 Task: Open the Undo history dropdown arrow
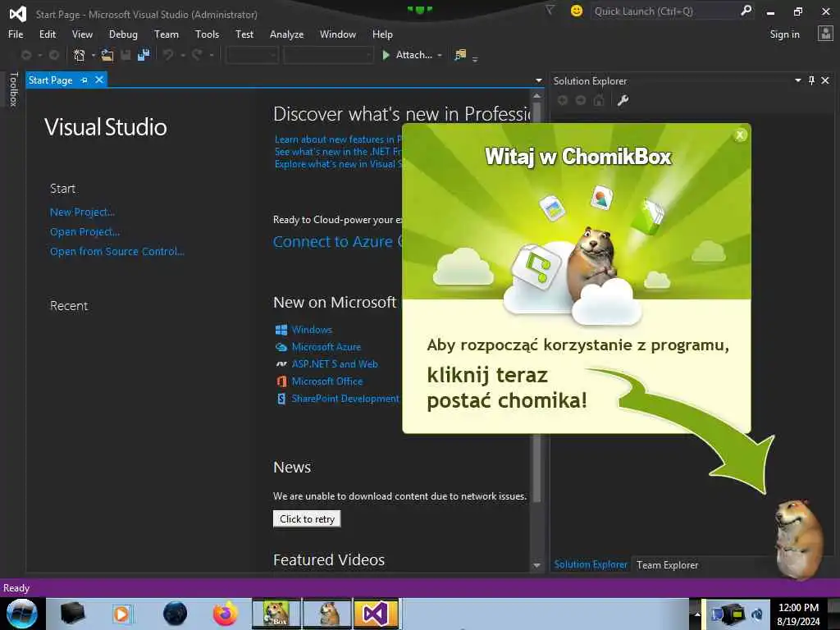(183, 55)
